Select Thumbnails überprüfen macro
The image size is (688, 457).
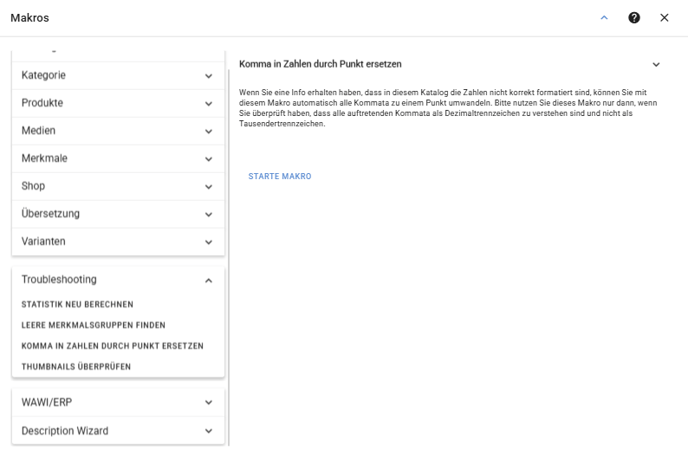coord(76,366)
